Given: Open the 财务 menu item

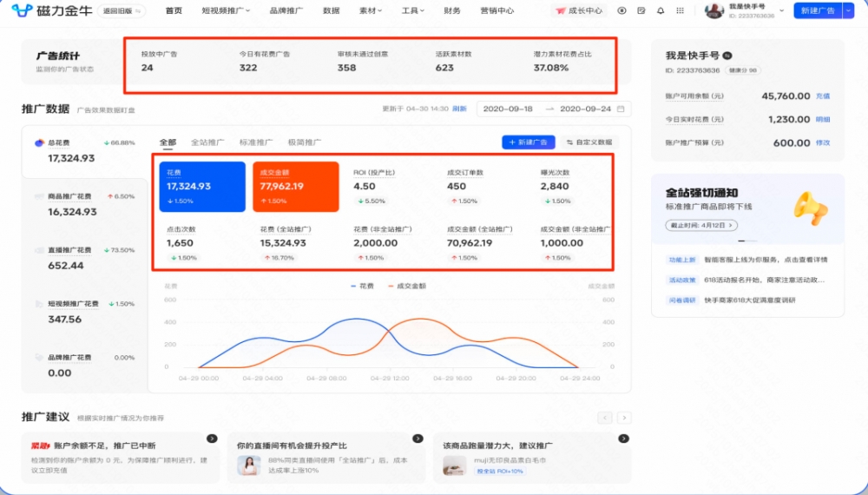Looking at the screenshot, I should pos(451,10).
